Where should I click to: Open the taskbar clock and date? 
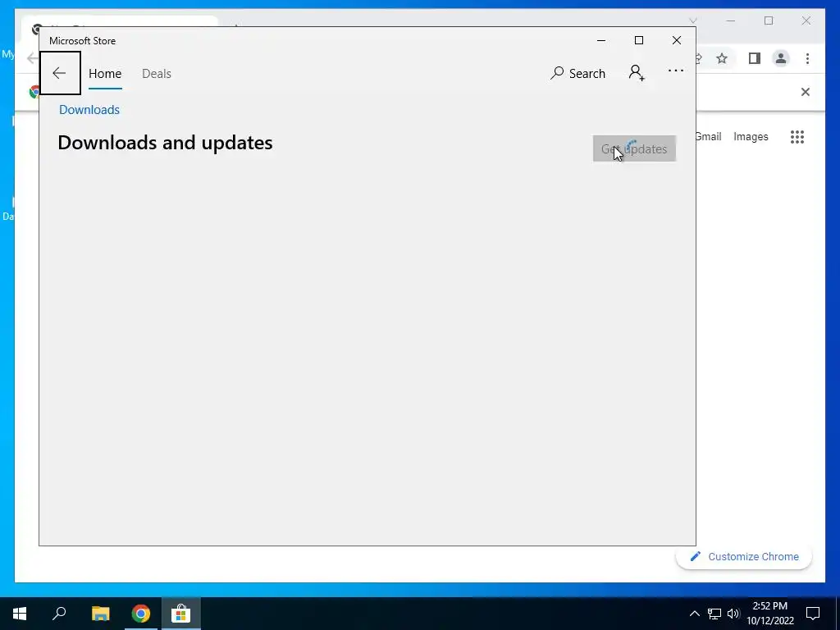(x=769, y=614)
